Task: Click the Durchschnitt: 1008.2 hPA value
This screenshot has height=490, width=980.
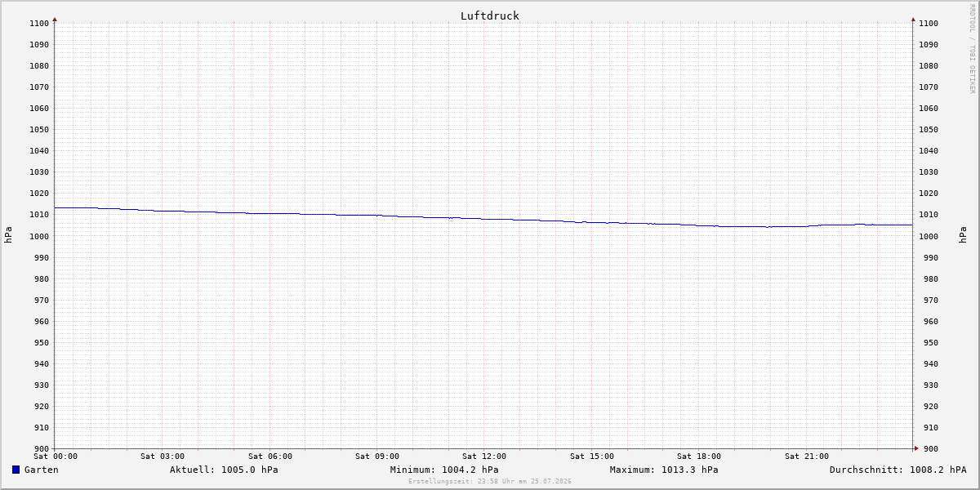Action: point(898,470)
